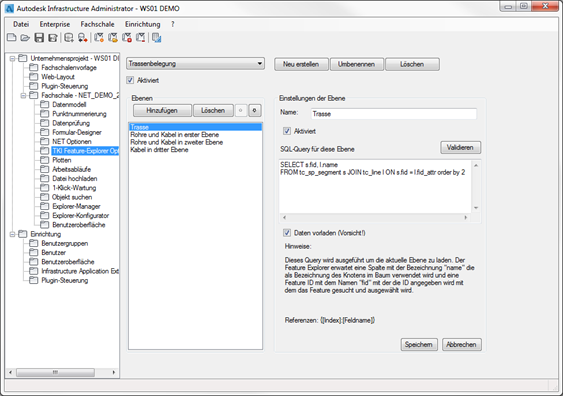Click the Save floppy disk icon
This screenshot has height=396, width=563.
39,37
